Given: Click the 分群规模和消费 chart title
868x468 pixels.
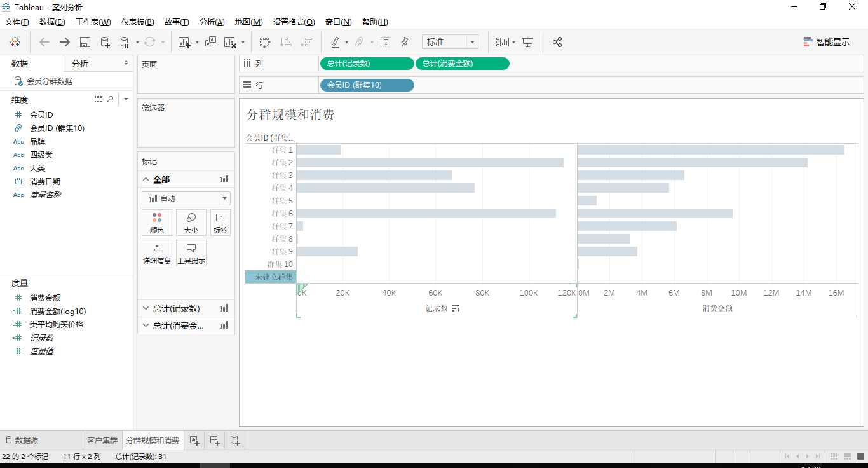Looking at the screenshot, I should coord(290,114).
